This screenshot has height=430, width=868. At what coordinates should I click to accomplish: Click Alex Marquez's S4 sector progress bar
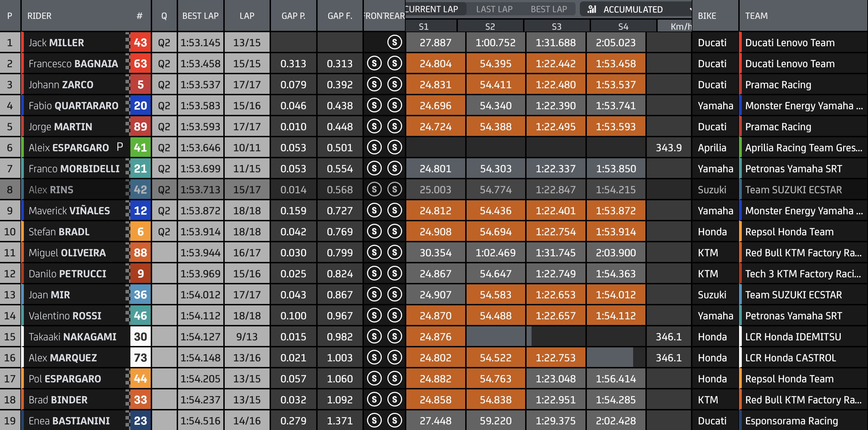pos(610,358)
